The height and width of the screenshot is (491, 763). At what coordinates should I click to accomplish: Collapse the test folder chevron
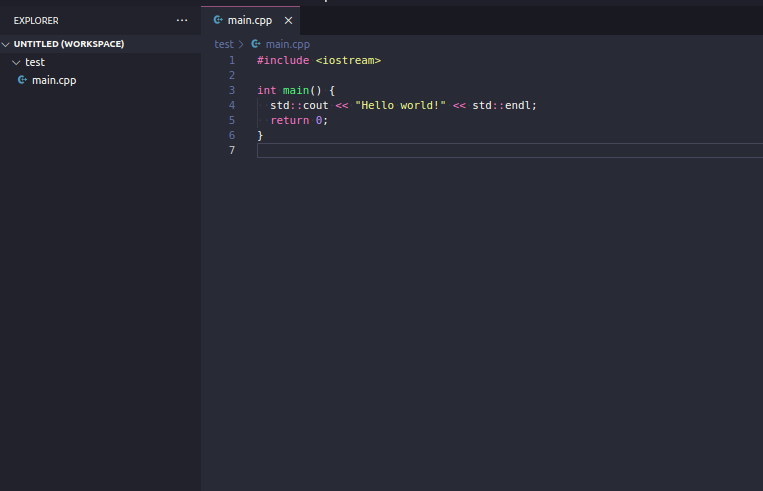point(16,62)
